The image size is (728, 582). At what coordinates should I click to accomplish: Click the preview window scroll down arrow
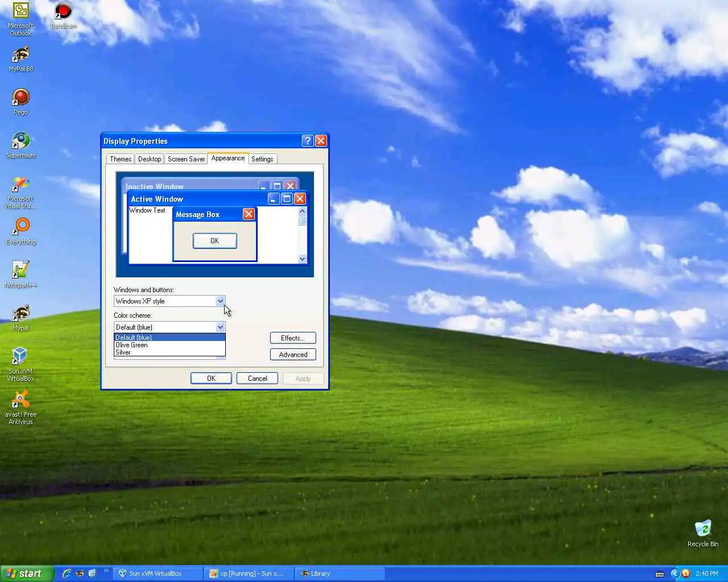[302, 259]
